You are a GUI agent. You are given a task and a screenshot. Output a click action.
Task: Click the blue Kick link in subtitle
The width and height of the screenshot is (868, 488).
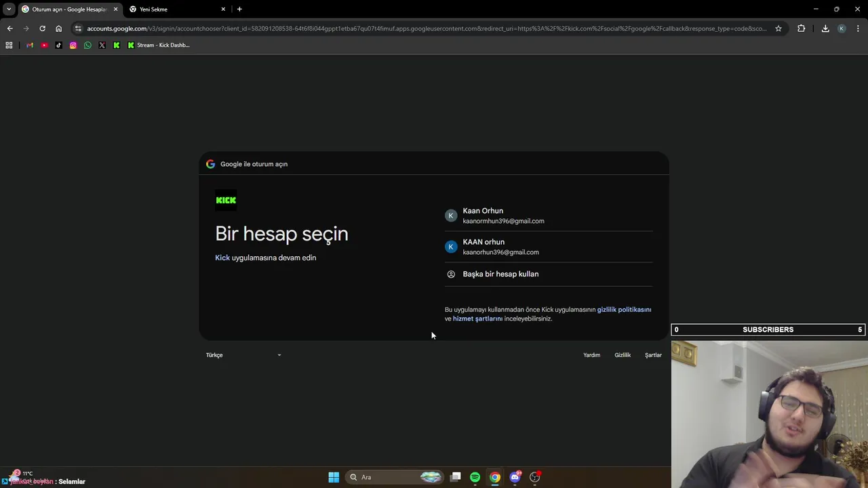coord(222,258)
